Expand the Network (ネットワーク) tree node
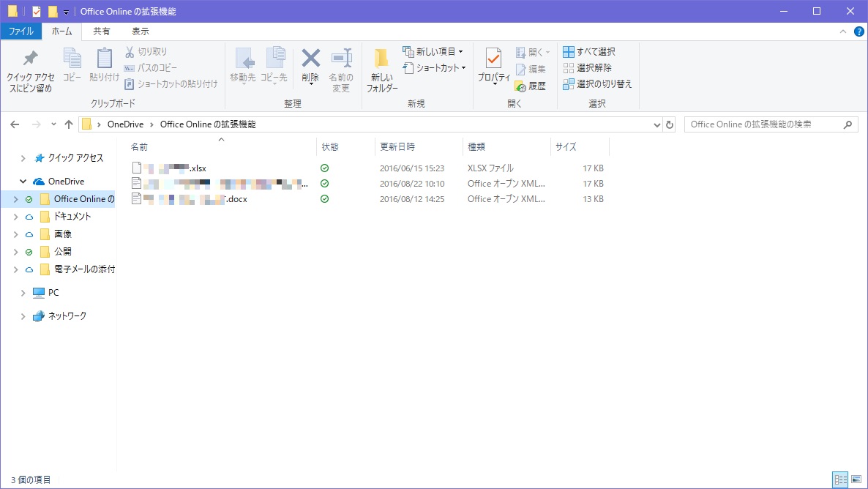The height and width of the screenshot is (489, 868). 23,316
